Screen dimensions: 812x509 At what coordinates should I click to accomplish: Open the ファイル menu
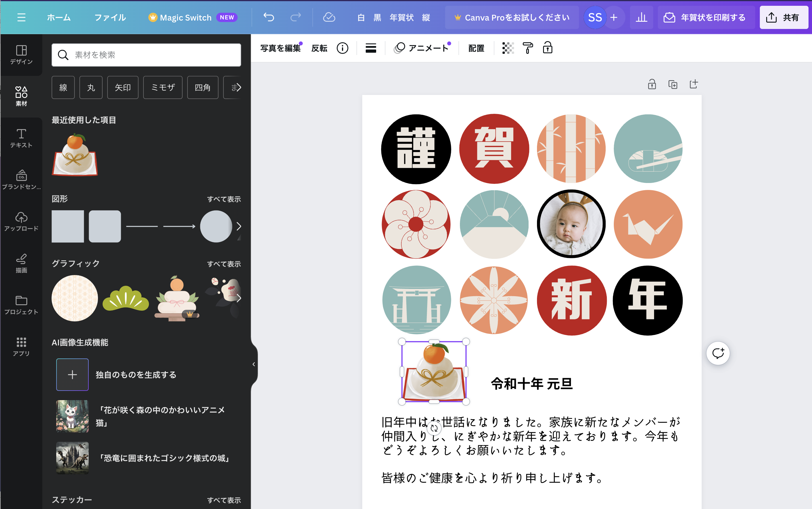click(110, 17)
